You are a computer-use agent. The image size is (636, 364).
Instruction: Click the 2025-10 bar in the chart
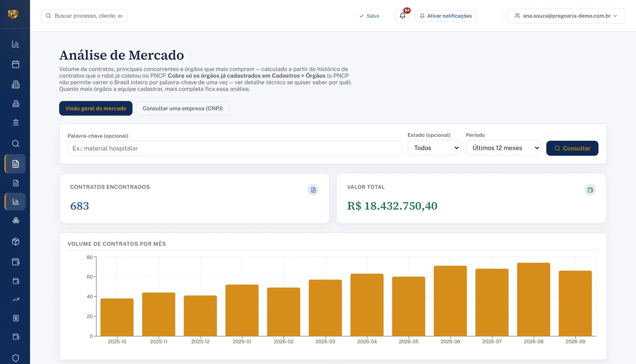pos(117,317)
